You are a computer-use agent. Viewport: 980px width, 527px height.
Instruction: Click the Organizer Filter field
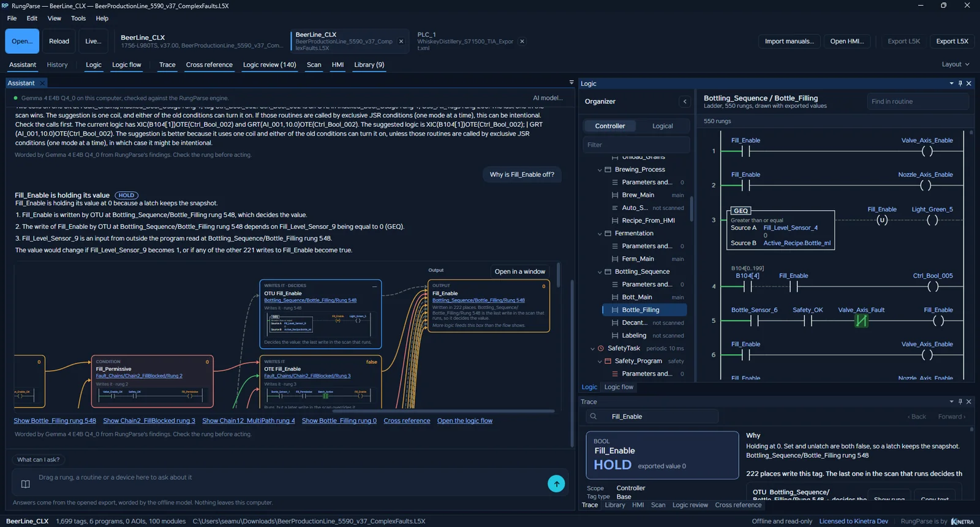(636, 145)
